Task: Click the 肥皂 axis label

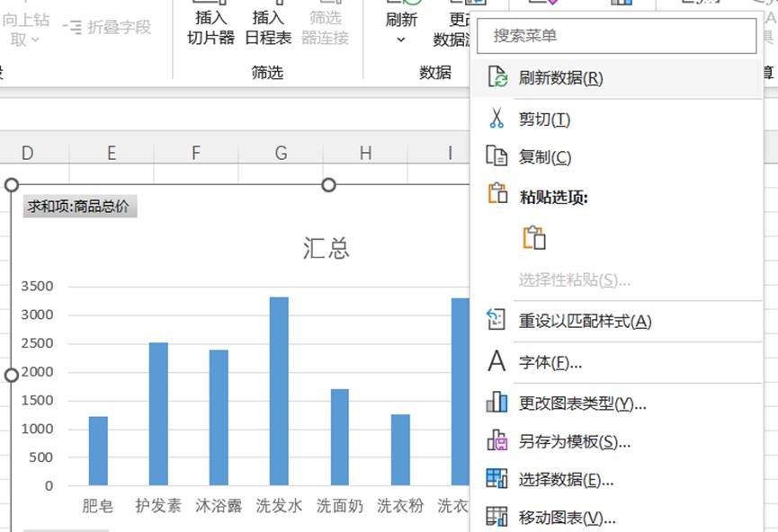Action: (x=98, y=506)
